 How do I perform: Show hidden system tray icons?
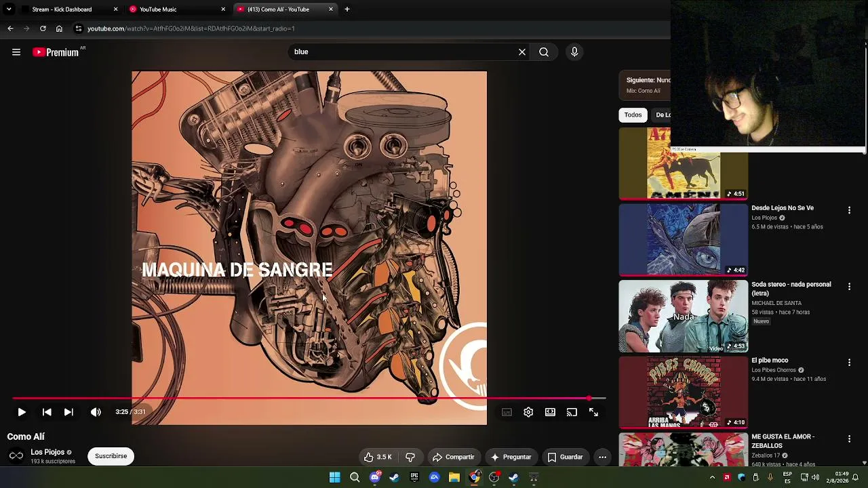[x=712, y=478]
